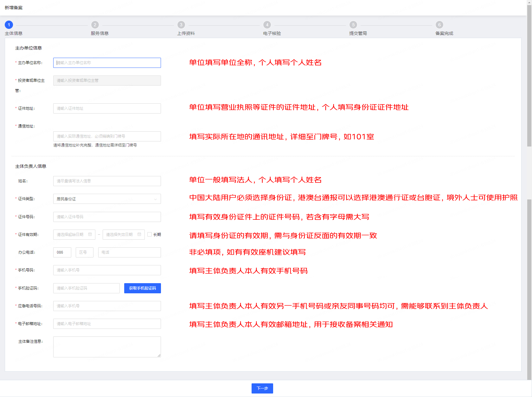This screenshot has height=397, width=532.
Task: Expand the 证件类型 dropdown arrow
Action: 156,199
